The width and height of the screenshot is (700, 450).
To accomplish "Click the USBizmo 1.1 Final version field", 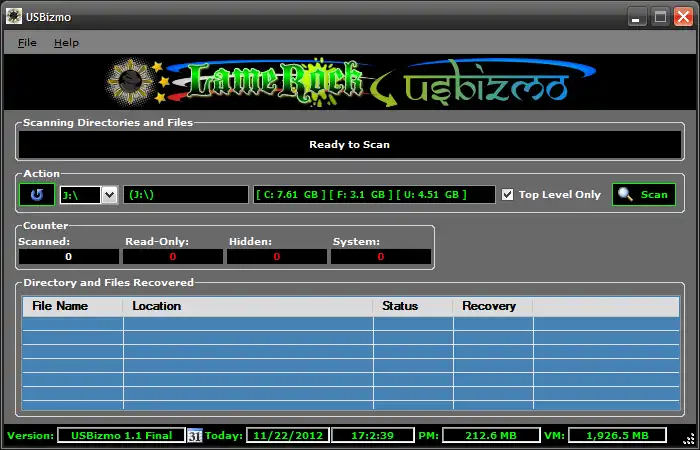I will 121,435.
